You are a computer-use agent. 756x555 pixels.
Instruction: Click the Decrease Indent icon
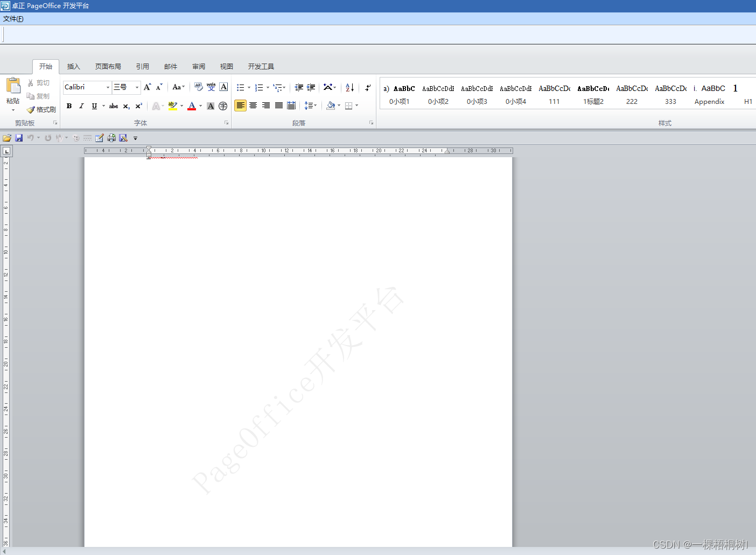pyautogui.click(x=299, y=87)
